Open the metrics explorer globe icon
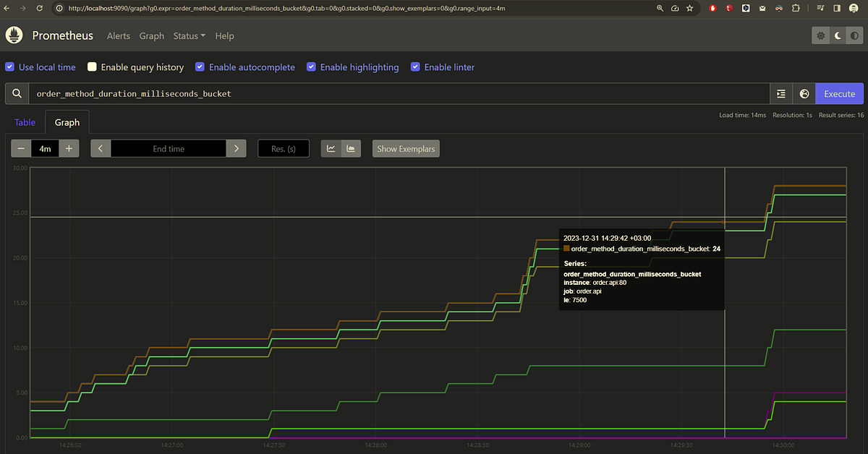 click(804, 93)
